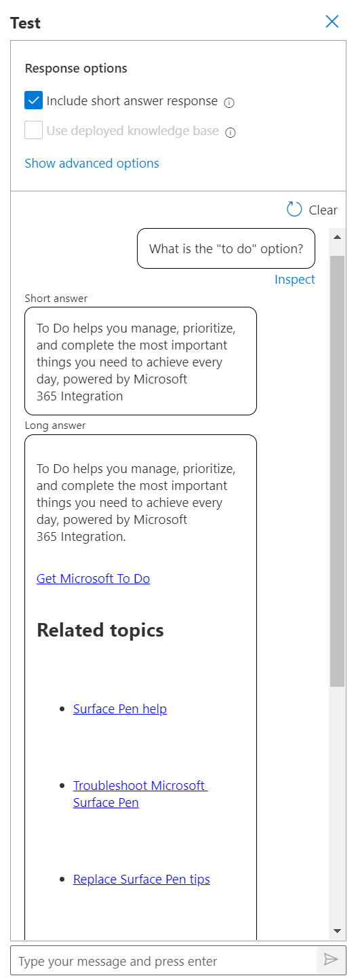Click the send message arrow icon
Image resolution: width=358 pixels, height=980 pixels.
pyautogui.click(x=331, y=959)
